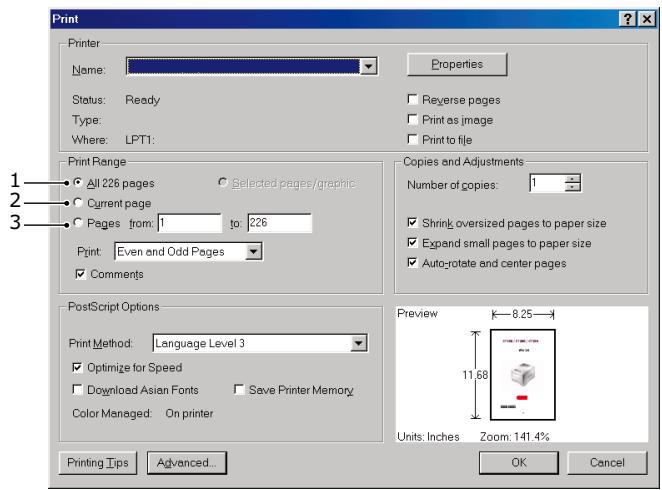The image size is (662, 490).
Task: Click the Properties button
Action: click(x=457, y=64)
